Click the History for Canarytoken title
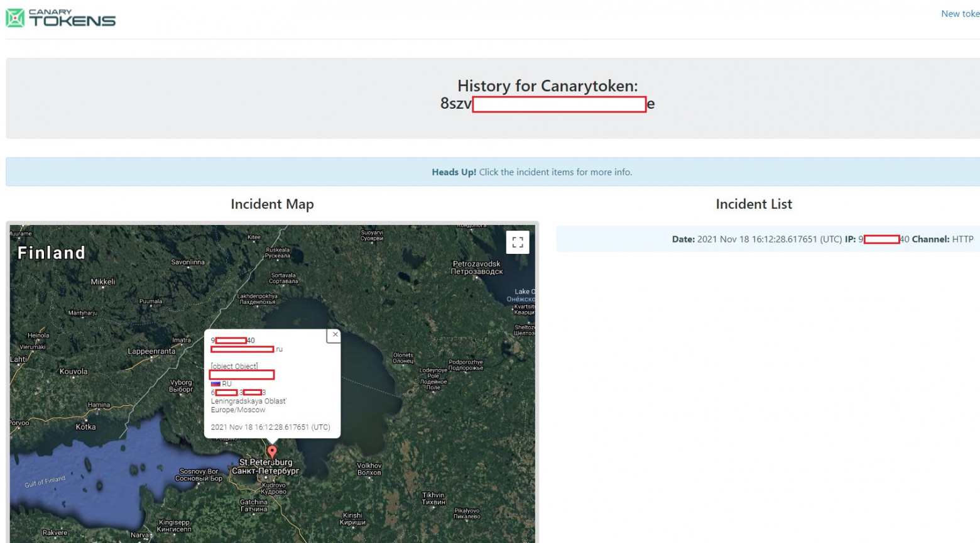 [x=547, y=85]
